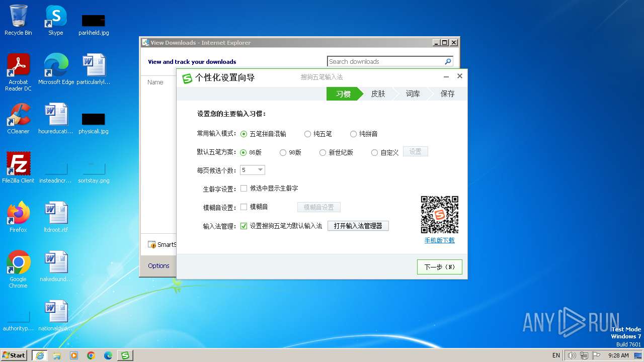Open nakedsund... Word document icon
644x362 pixels.
56,266
